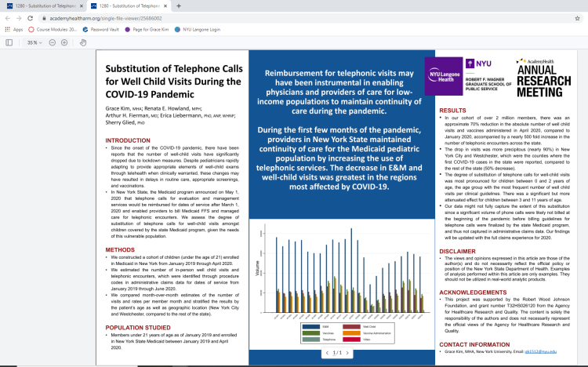
Task: Select the hand pan tool
Action: coord(83,42)
